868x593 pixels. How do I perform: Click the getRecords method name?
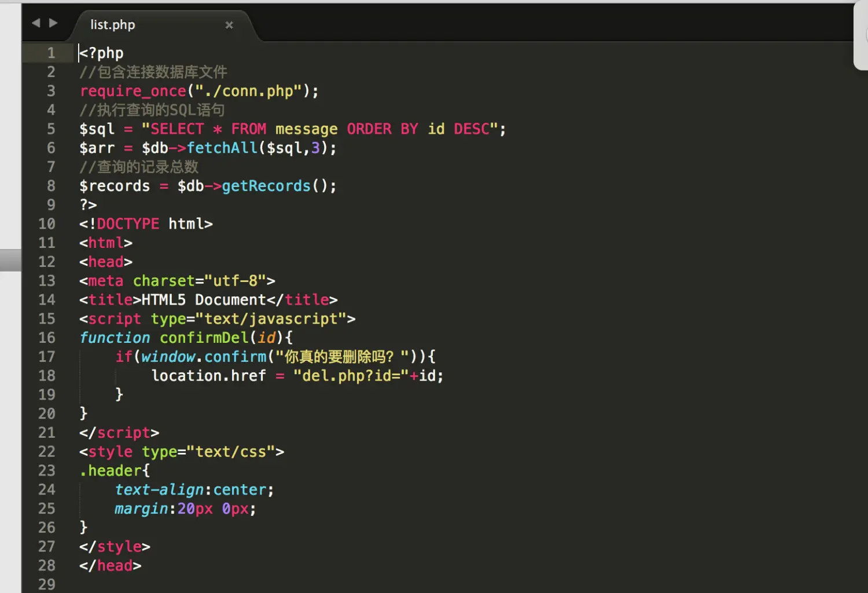tap(266, 186)
